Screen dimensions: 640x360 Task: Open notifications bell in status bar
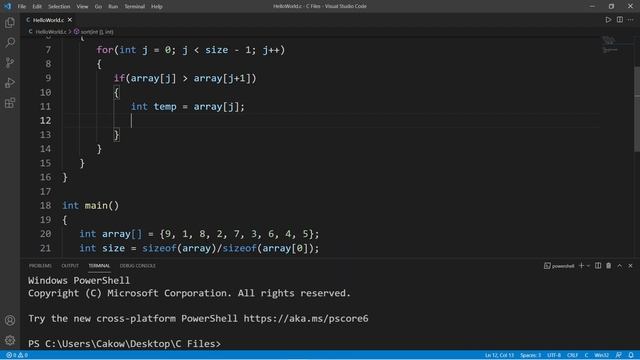631,355
